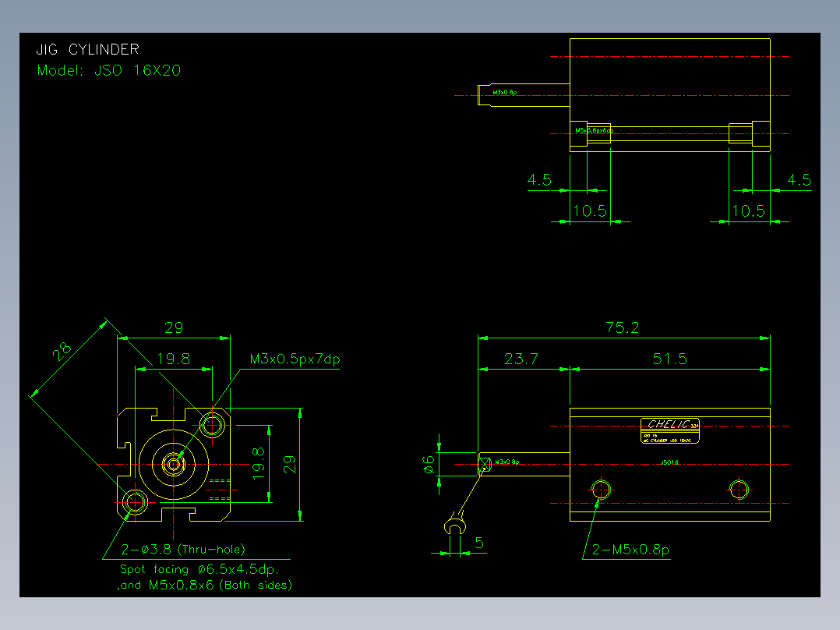The width and height of the screenshot is (840, 630).
Task: Click the 51.5 dimension value
Action: pyautogui.click(x=669, y=359)
